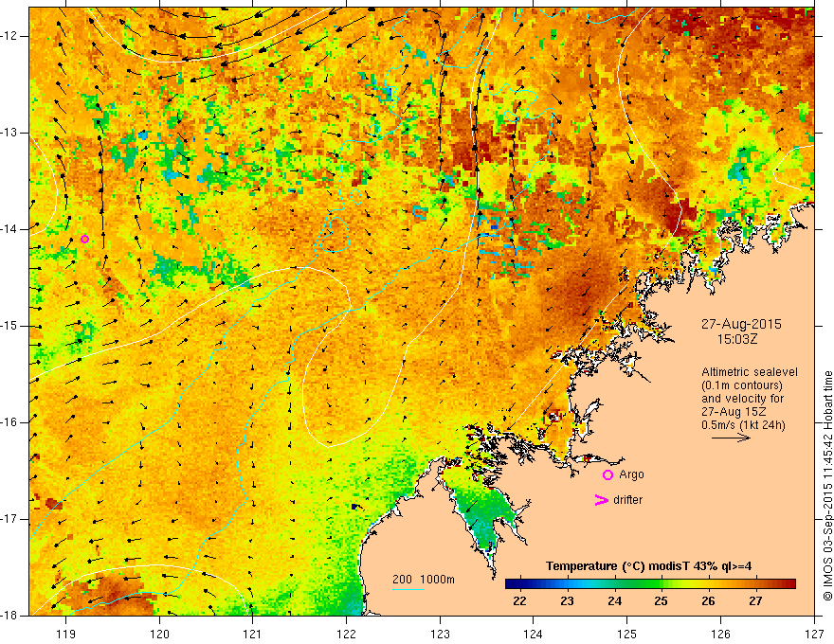
Task: Click the latitude axis label '-17'
Action: point(9,519)
